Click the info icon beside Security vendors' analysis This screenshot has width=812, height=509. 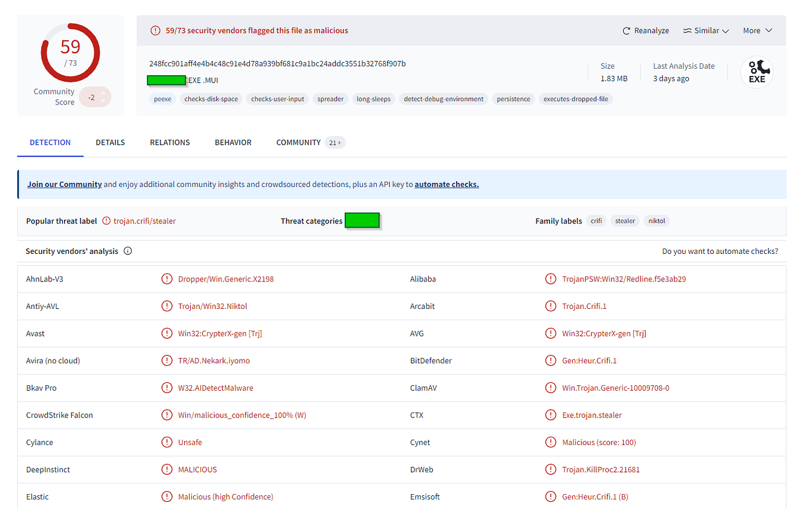127,251
